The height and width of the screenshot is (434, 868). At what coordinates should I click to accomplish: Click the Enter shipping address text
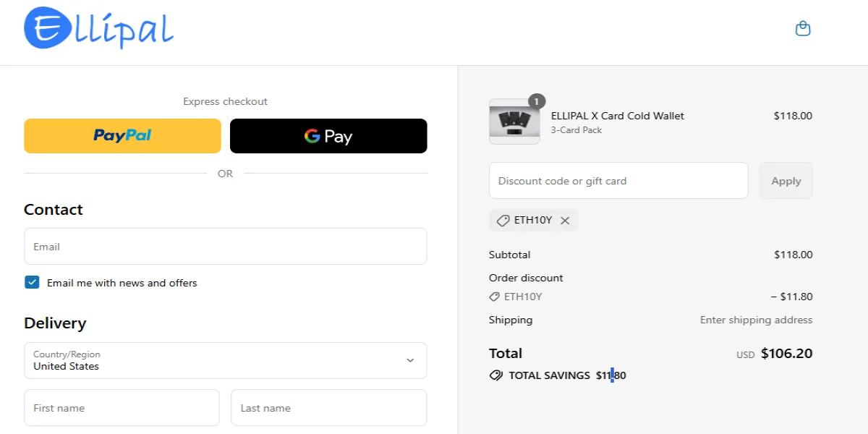[x=756, y=319]
